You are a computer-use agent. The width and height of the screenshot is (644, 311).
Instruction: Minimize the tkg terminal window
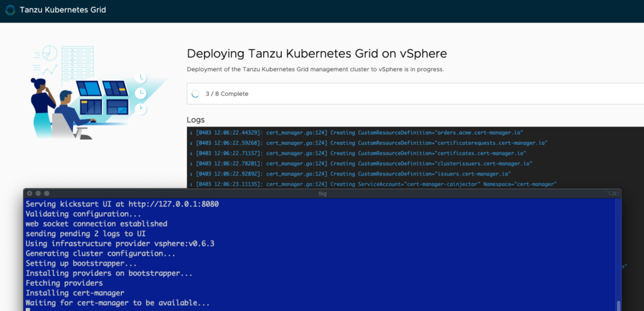click(x=38, y=193)
